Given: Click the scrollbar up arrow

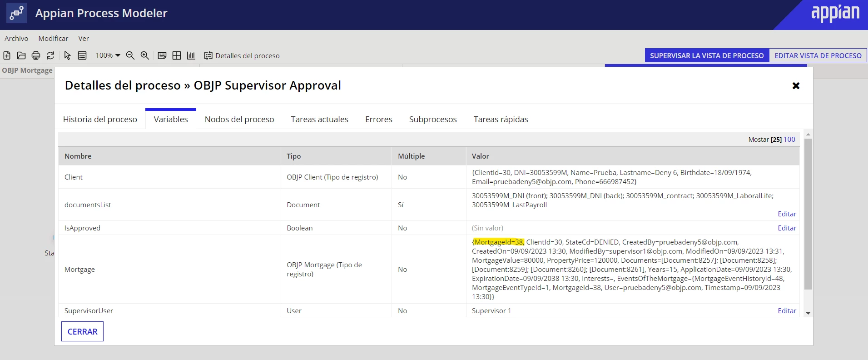Looking at the screenshot, I should [x=808, y=135].
